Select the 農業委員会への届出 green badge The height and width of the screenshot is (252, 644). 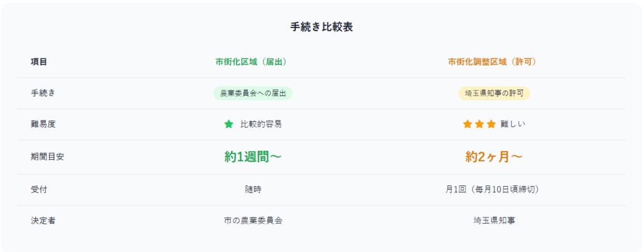(253, 93)
